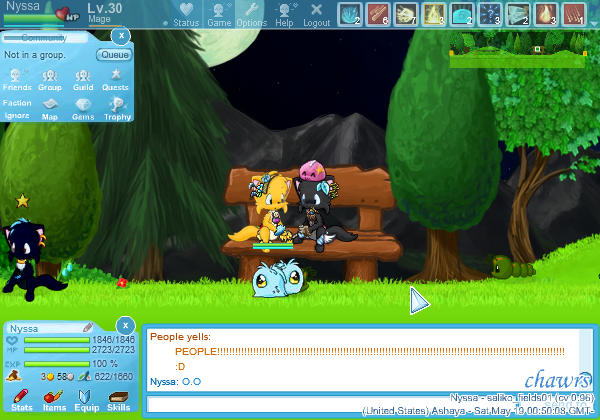
Task: Open the Skills book
Action: click(118, 400)
